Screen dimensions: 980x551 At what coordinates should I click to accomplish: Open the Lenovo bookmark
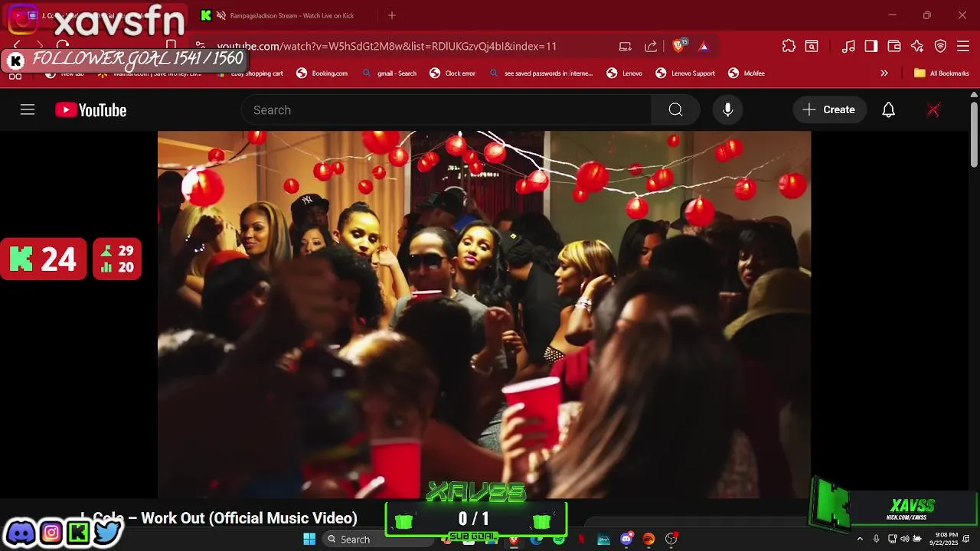coord(625,73)
